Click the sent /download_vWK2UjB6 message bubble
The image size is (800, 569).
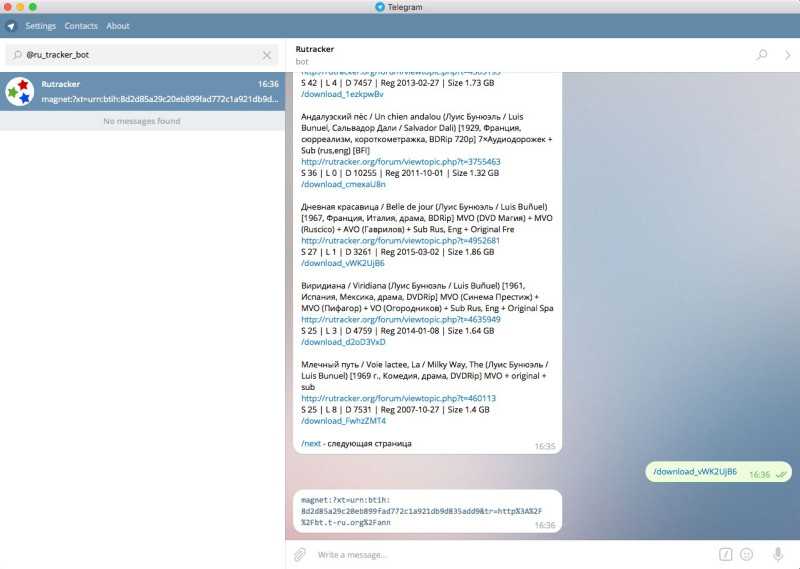(x=718, y=472)
